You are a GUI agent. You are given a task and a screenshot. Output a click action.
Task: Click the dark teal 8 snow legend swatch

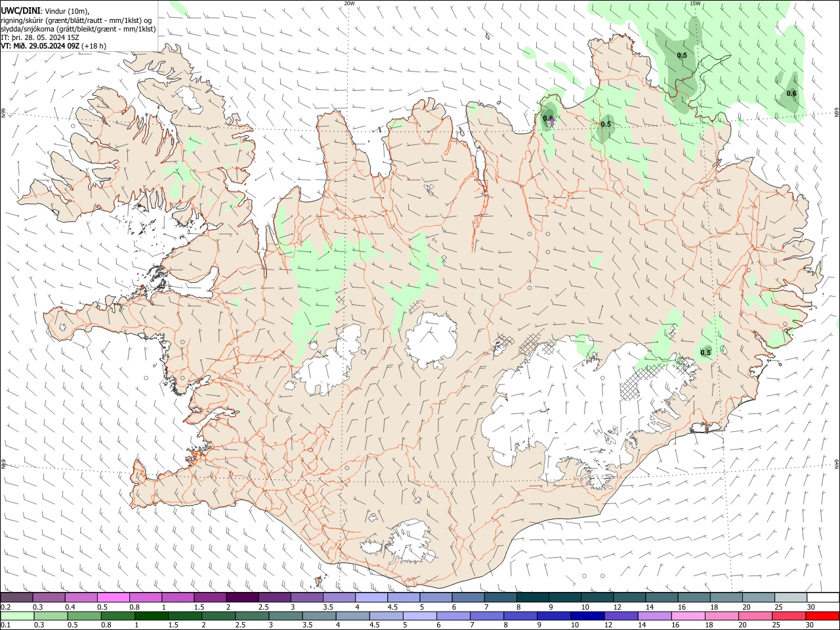[532, 597]
